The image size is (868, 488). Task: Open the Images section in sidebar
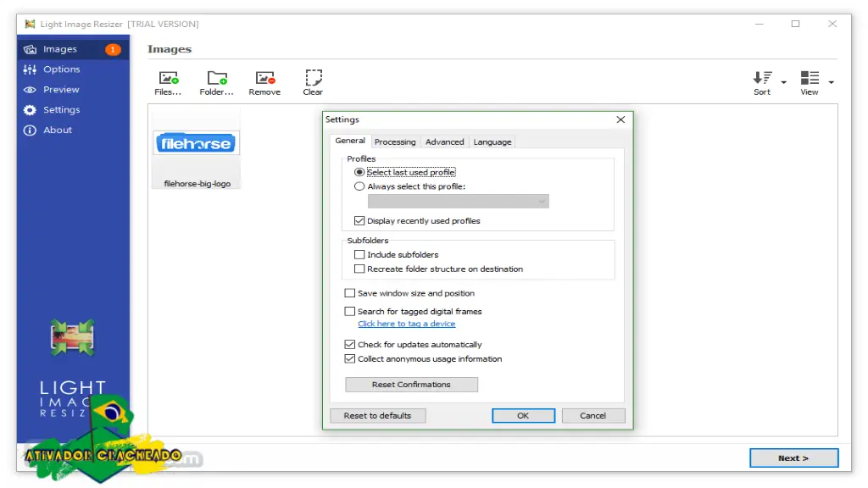coord(73,49)
